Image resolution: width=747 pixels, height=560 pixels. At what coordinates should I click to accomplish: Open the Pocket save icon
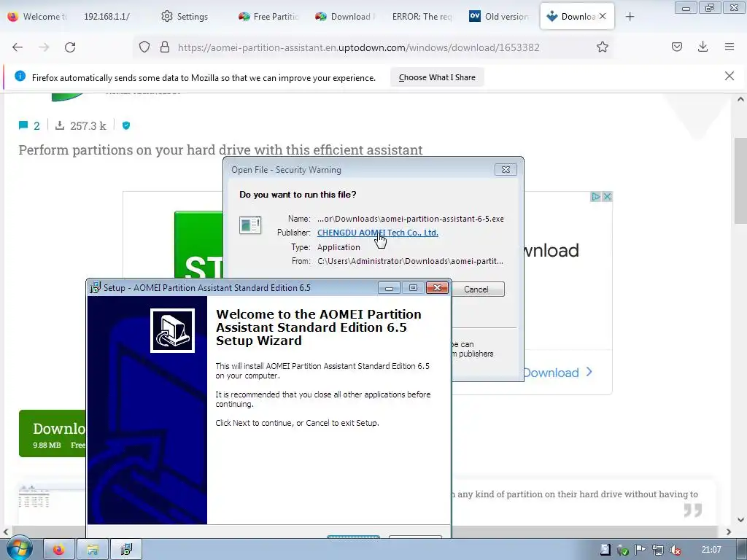(677, 47)
